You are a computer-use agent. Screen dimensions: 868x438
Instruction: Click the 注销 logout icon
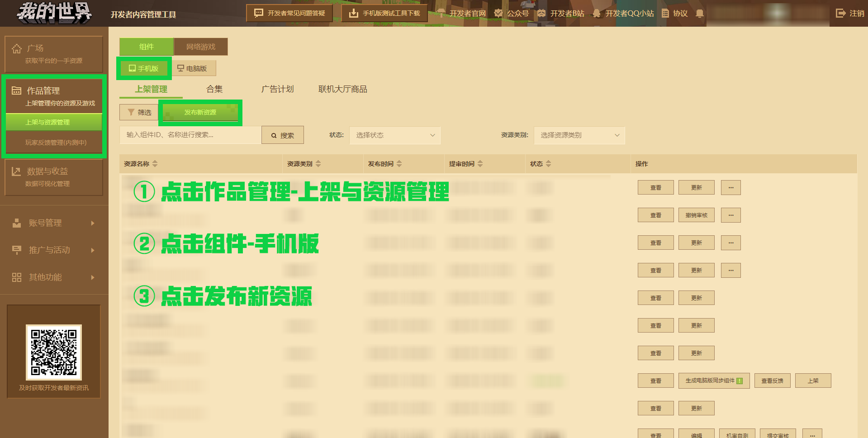point(840,13)
